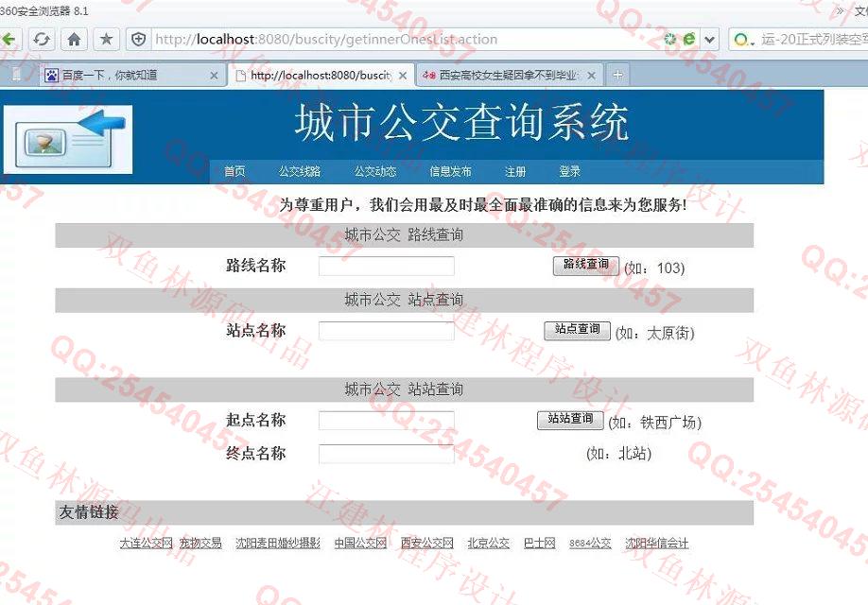
Task: Close the localhost buscity tab
Action: click(403, 76)
